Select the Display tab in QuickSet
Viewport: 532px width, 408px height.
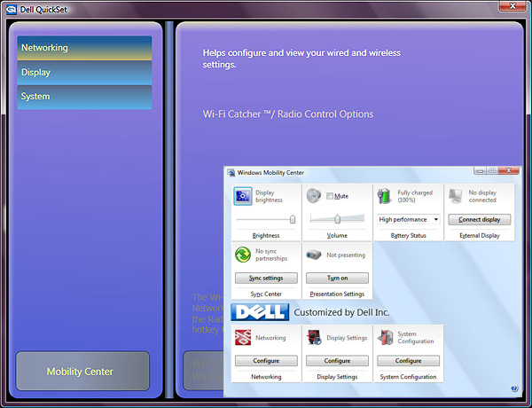(84, 73)
